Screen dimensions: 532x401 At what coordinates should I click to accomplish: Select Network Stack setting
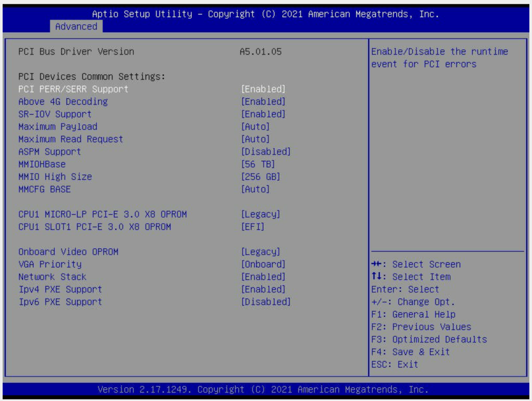(52, 277)
